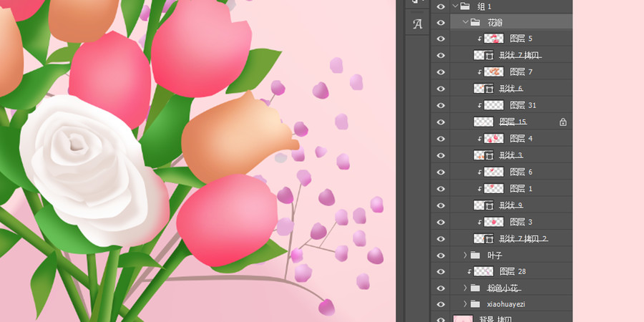Click the clipping mask arrow on 图层 7

(x=479, y=72)
